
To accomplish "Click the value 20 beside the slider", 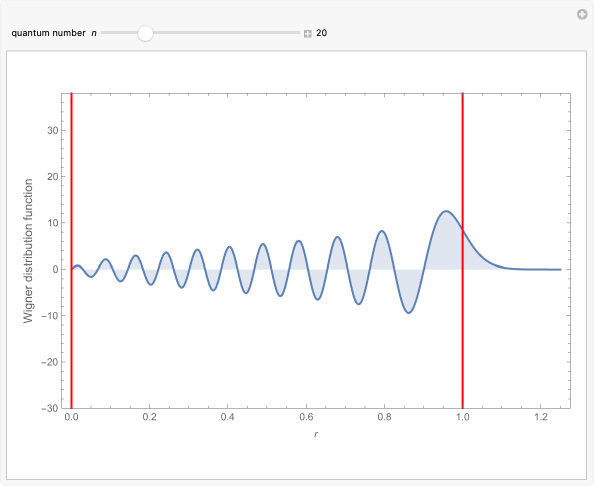I will click(321, 33).
